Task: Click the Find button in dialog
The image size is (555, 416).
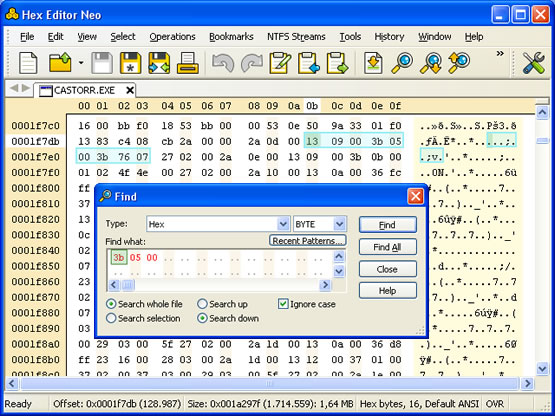Action: click(388, 225)
